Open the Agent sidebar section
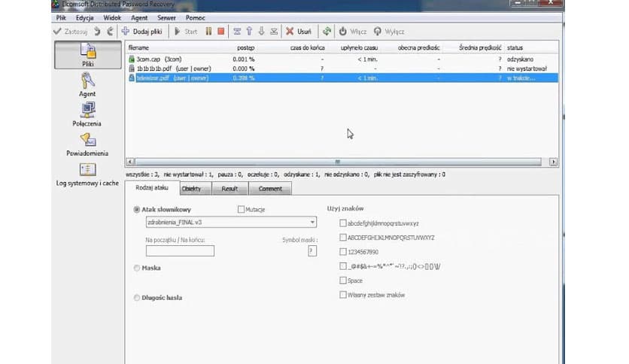Viewport: 629px width, 364px height. point(87,84)
